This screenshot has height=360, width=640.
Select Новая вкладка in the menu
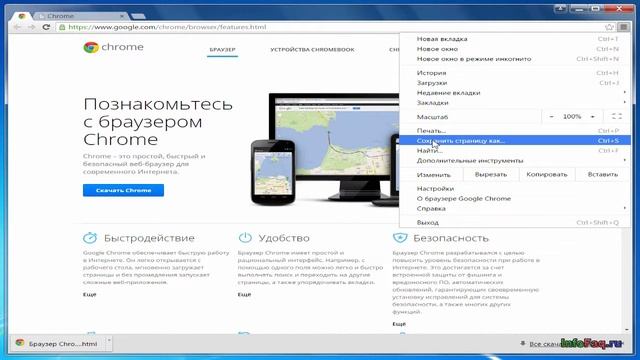[516, 39]
